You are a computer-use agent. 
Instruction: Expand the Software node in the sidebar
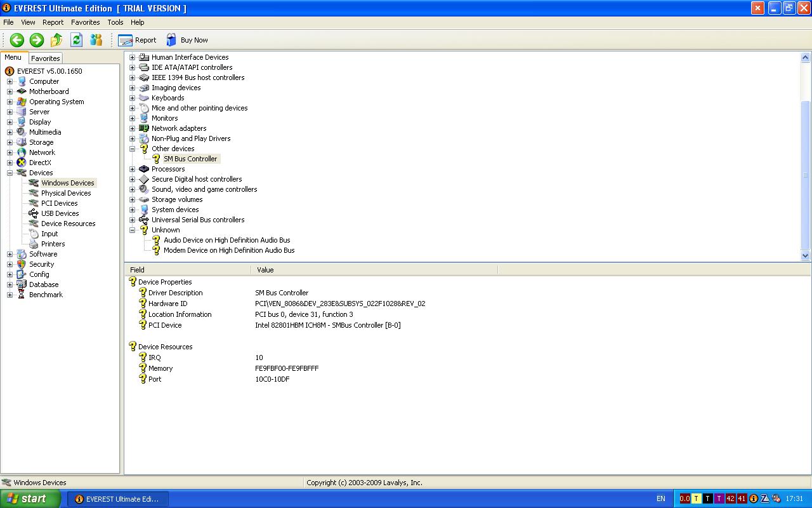pos(10,254)
